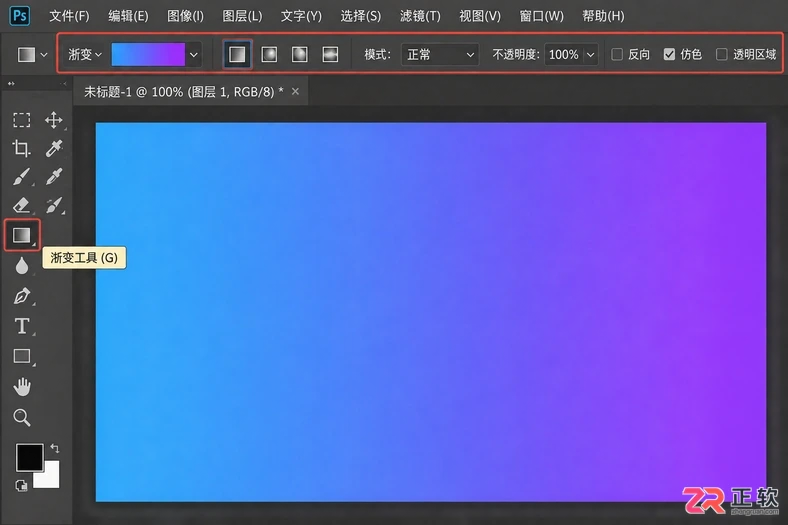The width and height of the screenshot is (788, 525).
Task: Open the 模式 正常 blend mode dropdown
Action: 440,54
